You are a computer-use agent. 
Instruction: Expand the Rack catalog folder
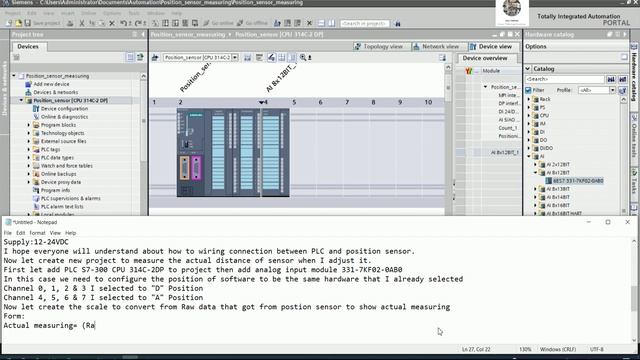(x=529, y=99)
